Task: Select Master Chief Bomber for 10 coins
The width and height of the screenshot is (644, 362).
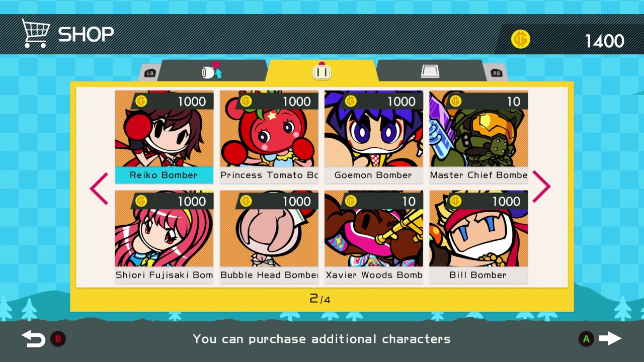Action: tap(478, 137)
